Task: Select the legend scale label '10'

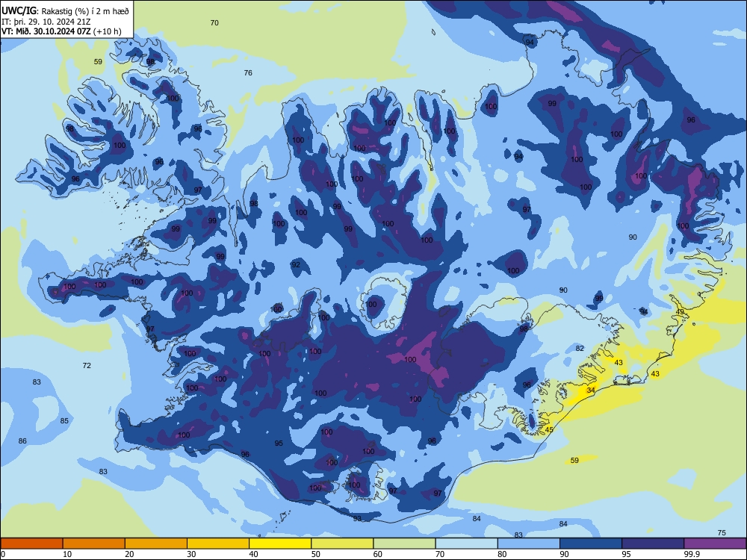Action: pyautogui.click(x=67, y=554)
